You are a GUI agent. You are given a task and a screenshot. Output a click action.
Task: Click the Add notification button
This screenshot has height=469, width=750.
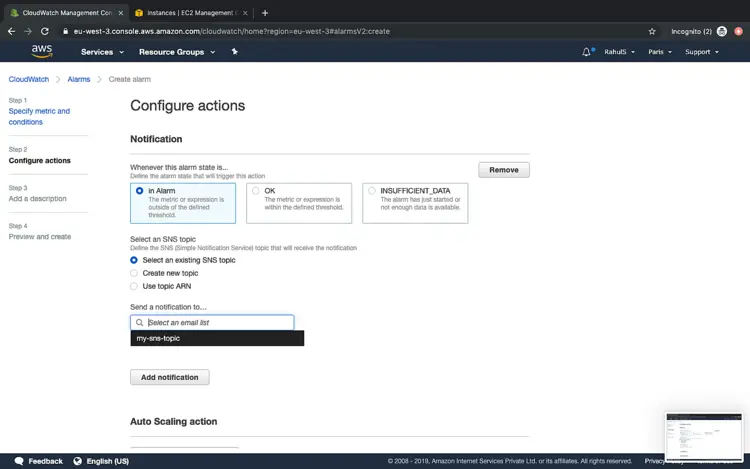[169, 377]
